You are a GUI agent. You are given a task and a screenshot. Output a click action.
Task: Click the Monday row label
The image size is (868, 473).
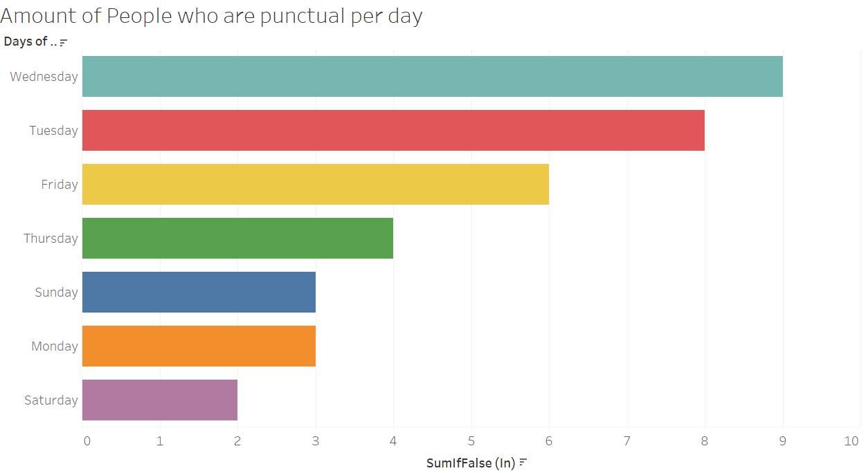(55, 346)
